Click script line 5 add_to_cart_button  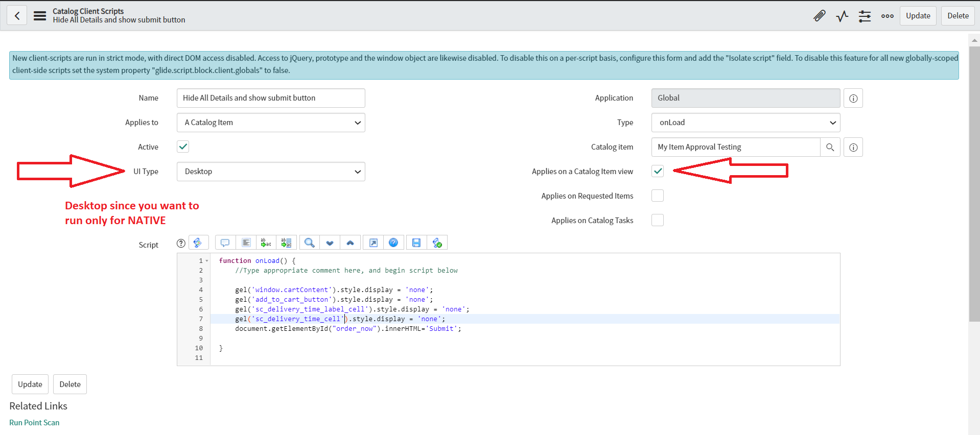(x=292, y=300)
